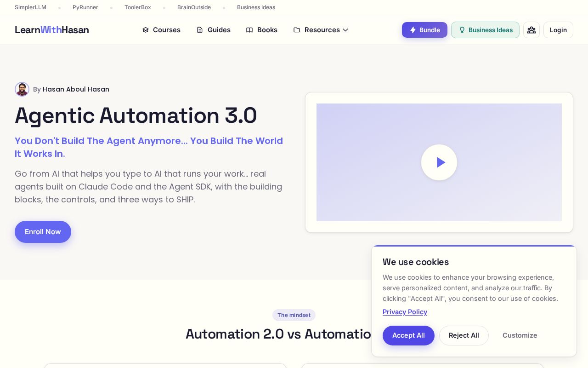Image resolution: width=588 pixels, height=368 pixels.
Task: Open the Guides menu item
Action: pos(214,30)
